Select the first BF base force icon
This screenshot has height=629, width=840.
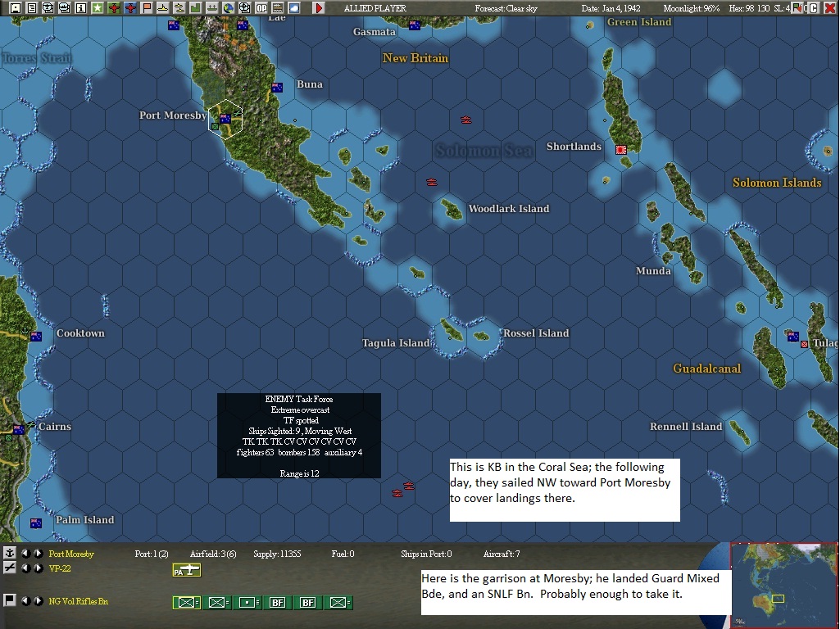pos(277,603)
